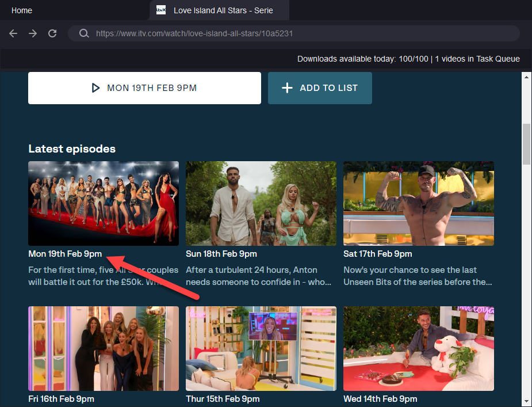Click 'Downloads available today: 100/100' text
Viewport: 532px width, 407px height.
coord(363,59)
